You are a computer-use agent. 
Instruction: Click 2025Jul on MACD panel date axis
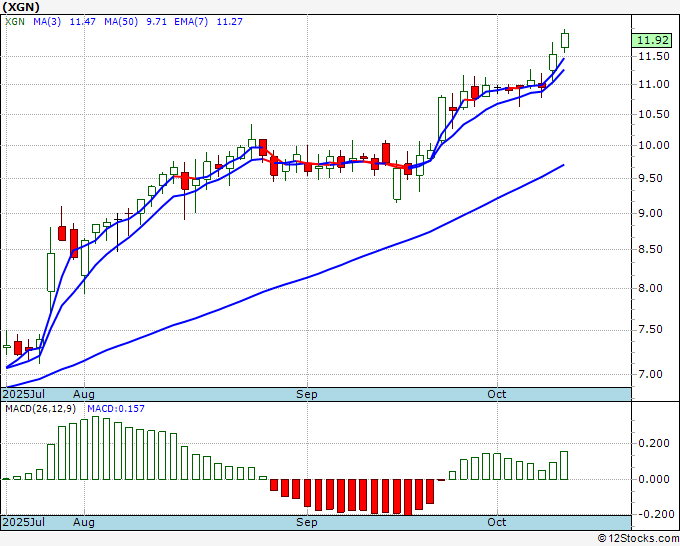(24, 522)
